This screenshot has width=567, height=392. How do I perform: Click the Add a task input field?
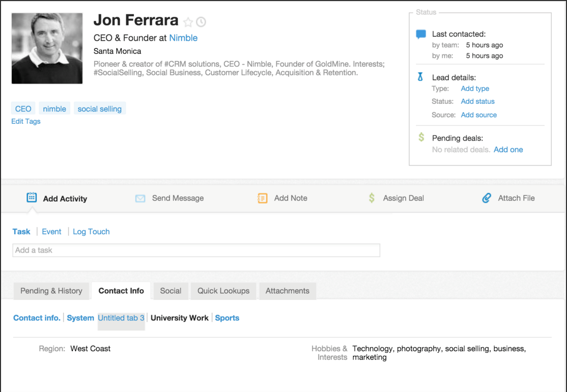click(x=196, y=250)
